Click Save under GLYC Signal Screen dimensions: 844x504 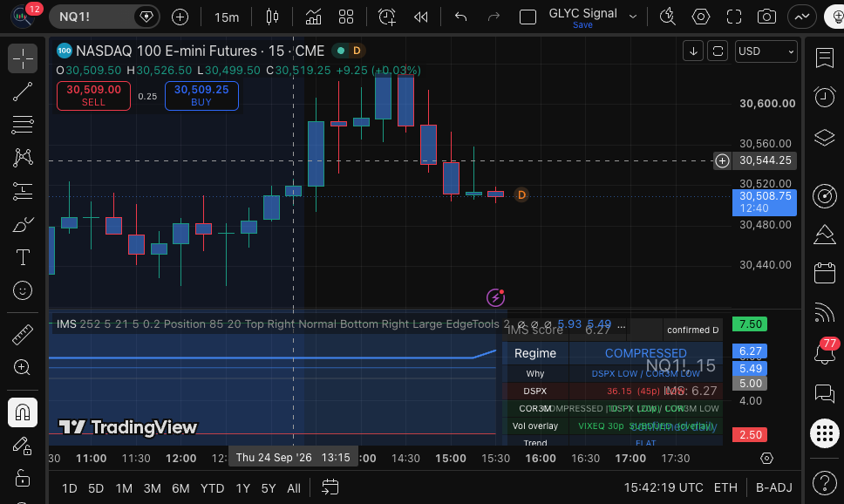pyautogui.click(x=582, y=25)
